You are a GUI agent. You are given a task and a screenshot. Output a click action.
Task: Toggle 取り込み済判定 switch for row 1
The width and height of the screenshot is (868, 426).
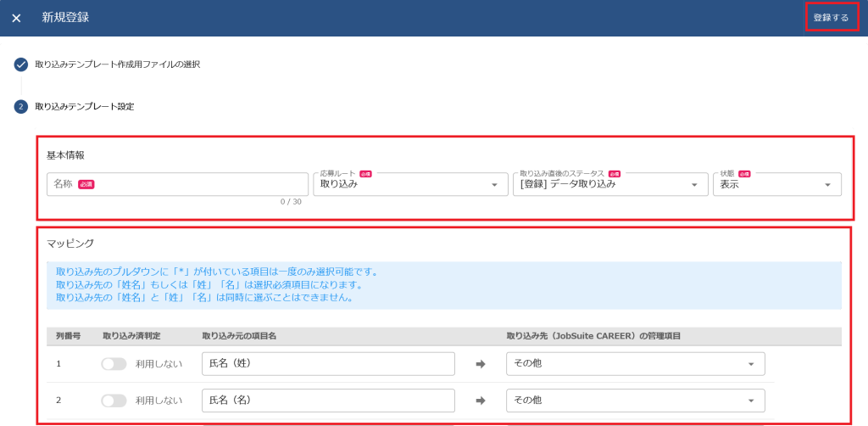click(114, 364)
